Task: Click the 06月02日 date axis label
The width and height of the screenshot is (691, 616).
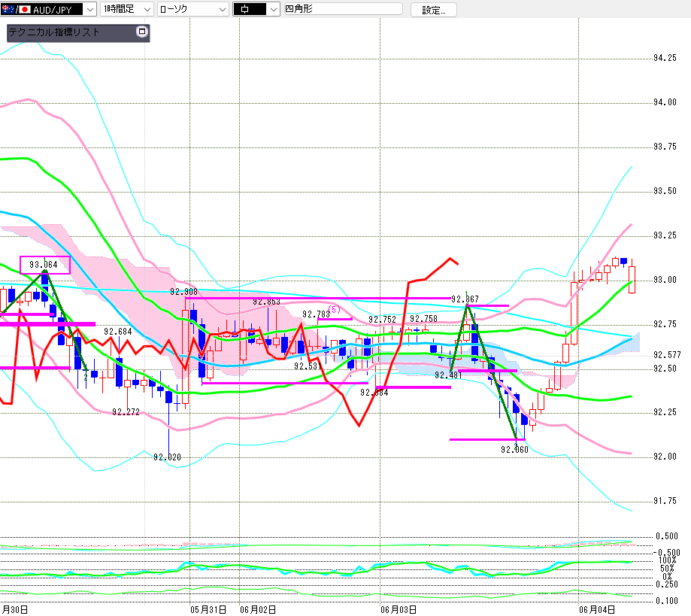Action: [258, 609]
